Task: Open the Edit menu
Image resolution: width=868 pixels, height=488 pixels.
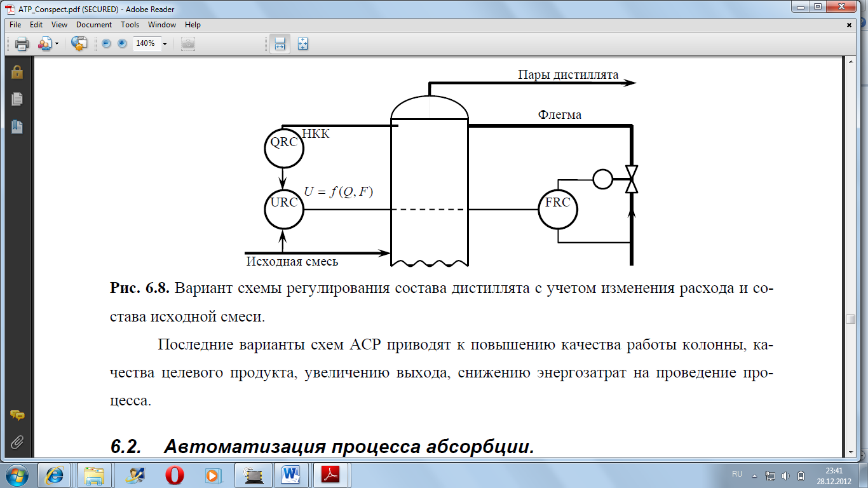Action: 36,25
